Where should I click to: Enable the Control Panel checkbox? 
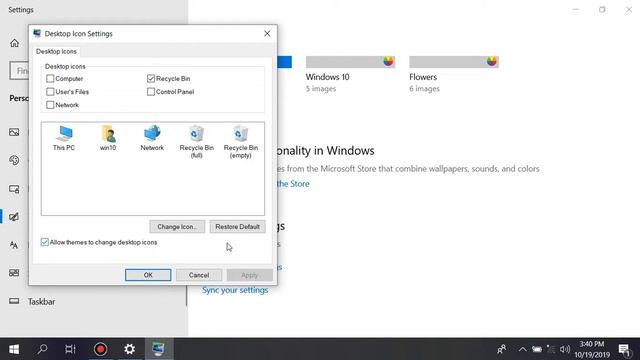(151, 91)
